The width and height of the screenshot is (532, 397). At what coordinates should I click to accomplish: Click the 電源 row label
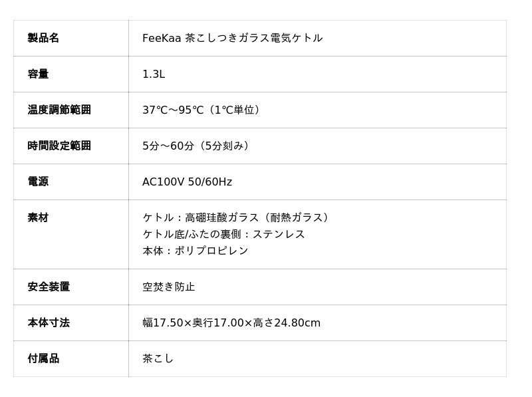[x=38, y=182]
